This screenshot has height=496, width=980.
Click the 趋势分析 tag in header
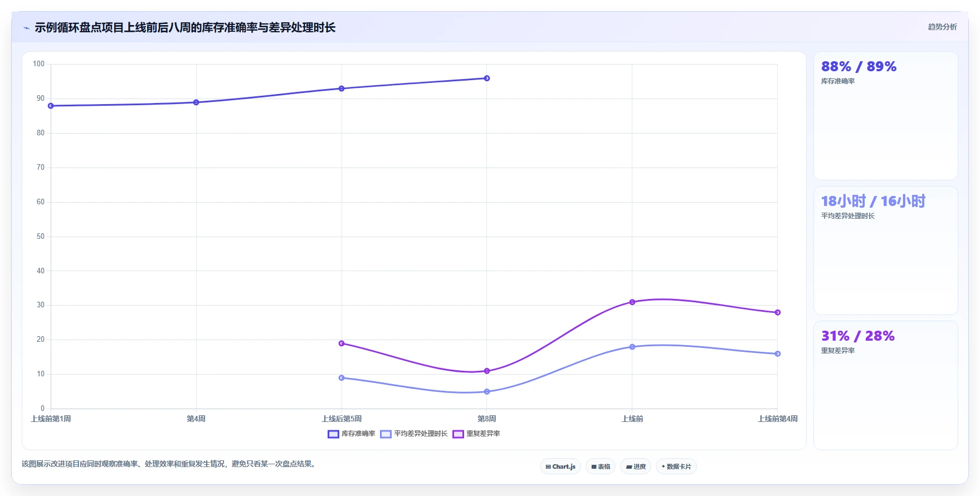click(942, 27)
